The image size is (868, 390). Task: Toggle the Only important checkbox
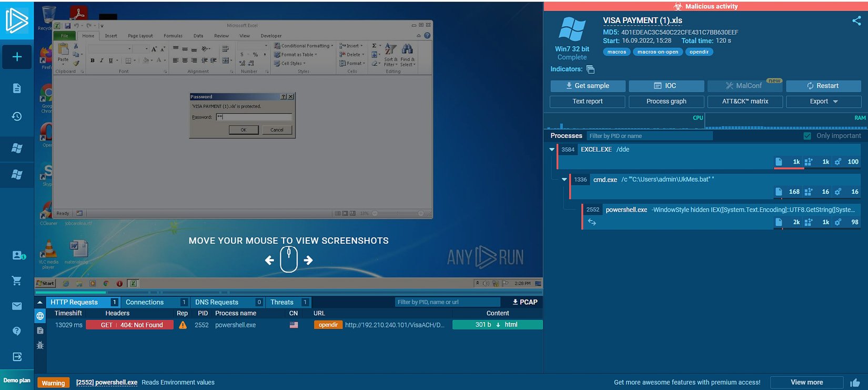(x=807, y=136)
